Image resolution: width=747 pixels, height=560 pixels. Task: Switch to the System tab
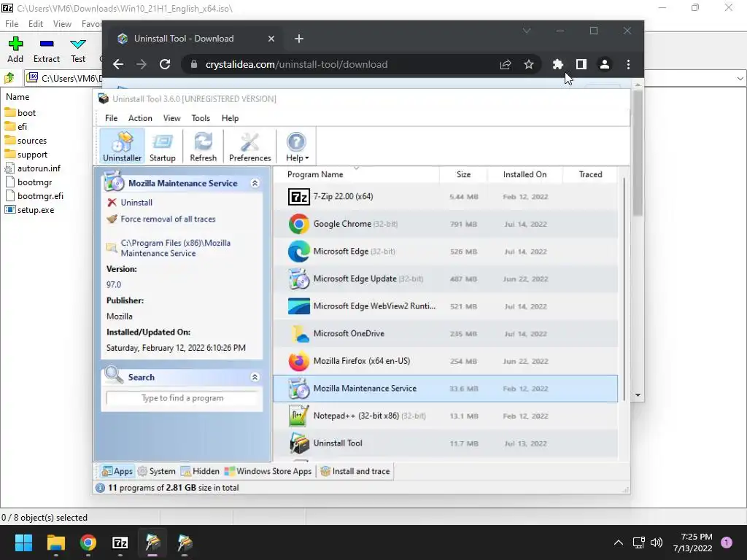[157, 472]
